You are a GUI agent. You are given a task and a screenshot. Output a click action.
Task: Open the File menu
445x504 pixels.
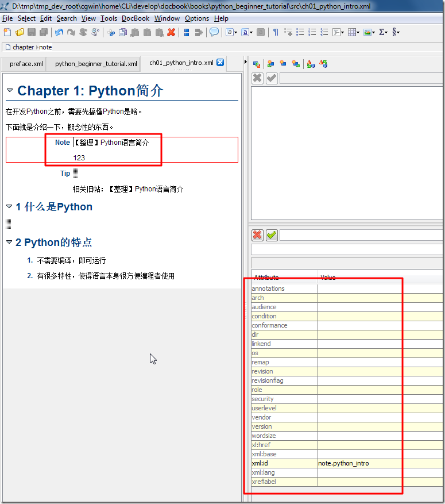pyautogui.click(x=7, y=18)
